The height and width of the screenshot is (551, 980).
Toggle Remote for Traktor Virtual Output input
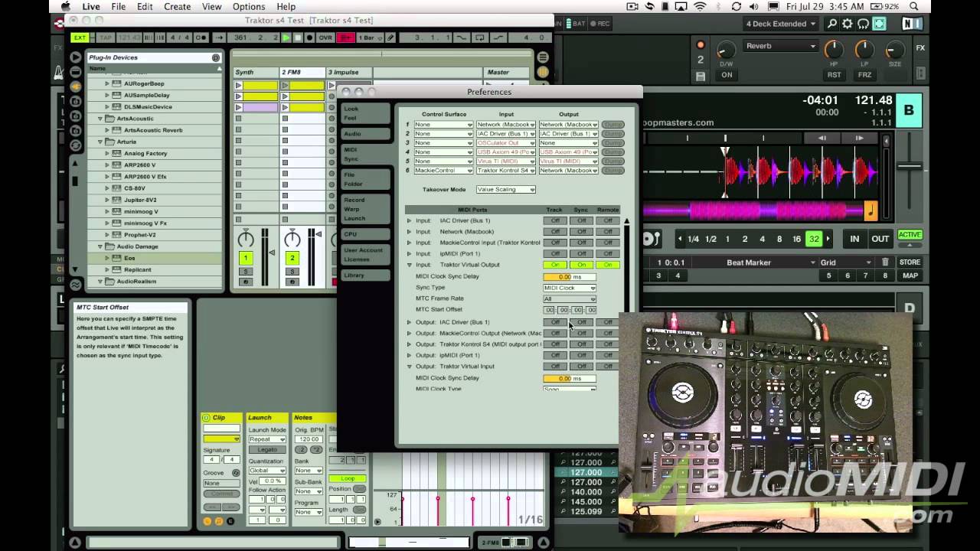pyautogui.click(x=608, y=265)
